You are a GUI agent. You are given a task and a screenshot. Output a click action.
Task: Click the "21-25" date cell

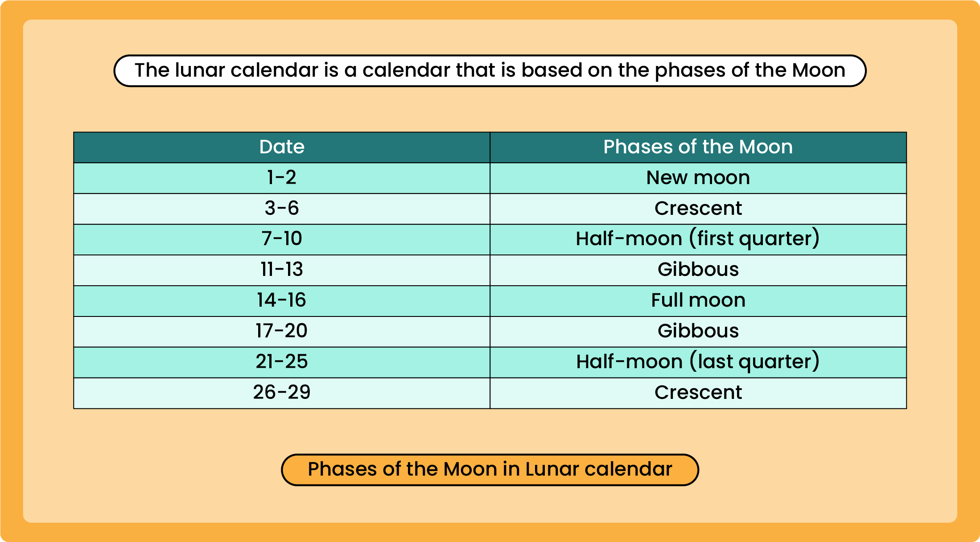tap(282, 362)
